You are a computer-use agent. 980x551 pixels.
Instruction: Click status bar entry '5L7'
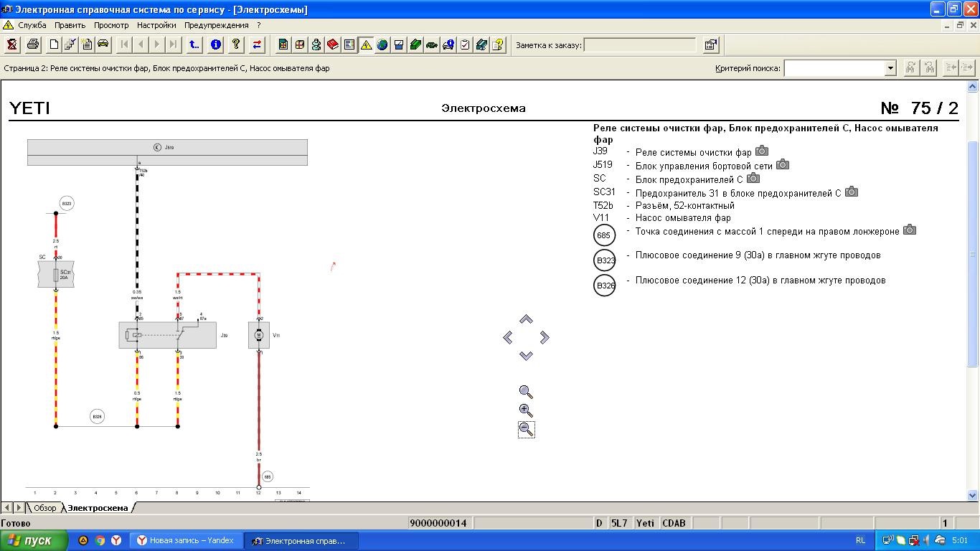click(619, 523)
